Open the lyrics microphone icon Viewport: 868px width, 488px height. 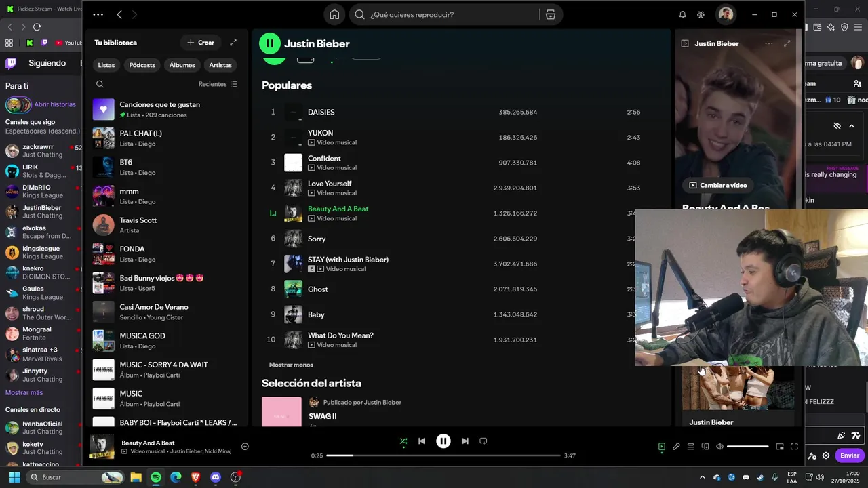pos(676,447)
